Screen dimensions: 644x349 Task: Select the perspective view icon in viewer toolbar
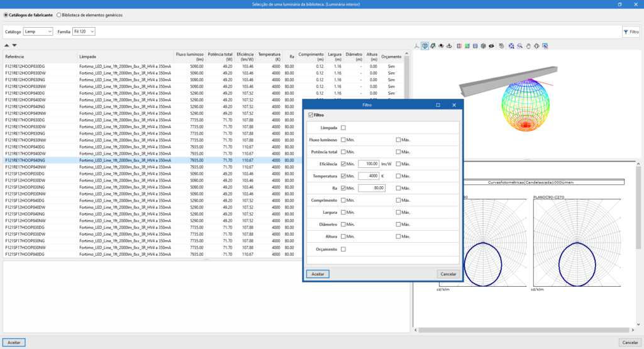[425, 46]
